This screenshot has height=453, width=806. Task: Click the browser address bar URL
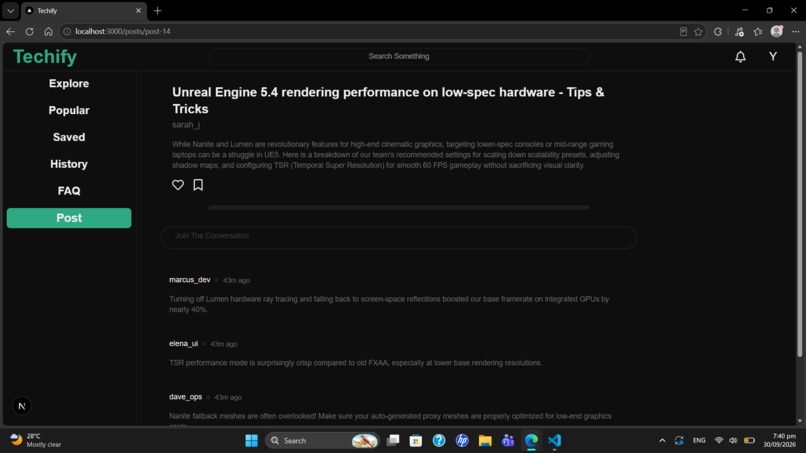(123, 31)
